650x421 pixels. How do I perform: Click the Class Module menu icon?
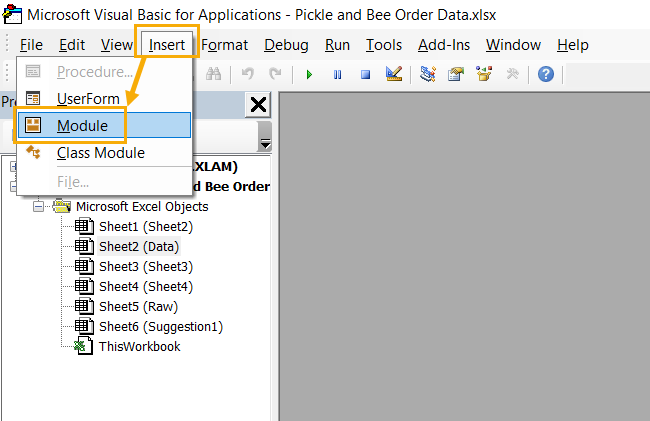pos(33,152)
